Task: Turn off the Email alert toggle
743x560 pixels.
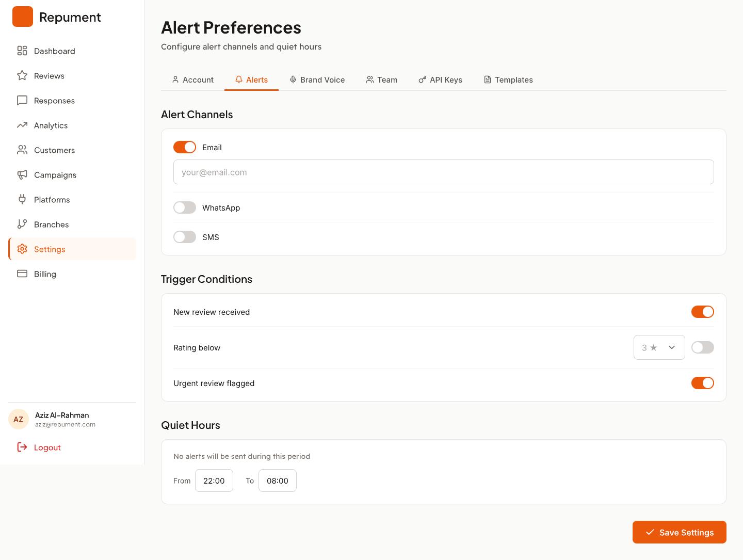Action: tap(185, 147)
